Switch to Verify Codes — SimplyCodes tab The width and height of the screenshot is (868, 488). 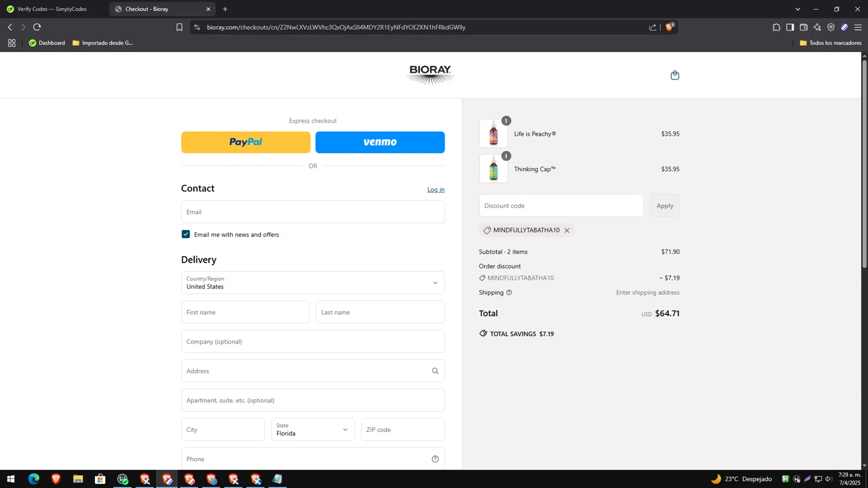point(52,9)
